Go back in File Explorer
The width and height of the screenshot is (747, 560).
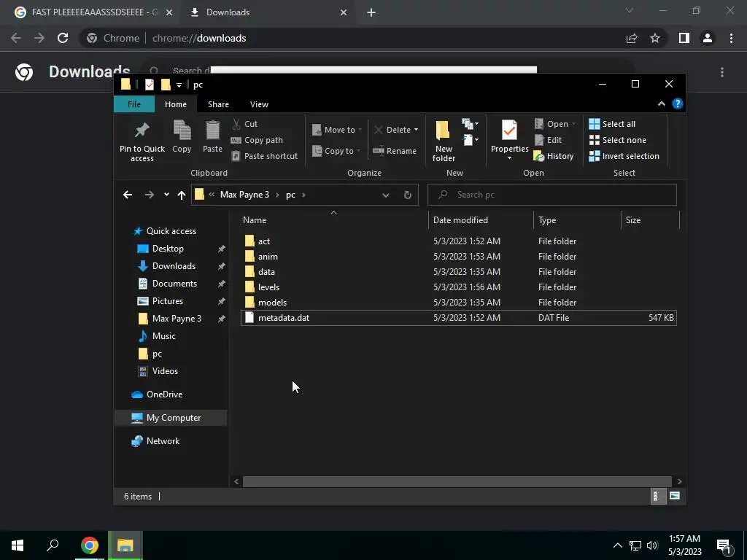click(128, 195)
